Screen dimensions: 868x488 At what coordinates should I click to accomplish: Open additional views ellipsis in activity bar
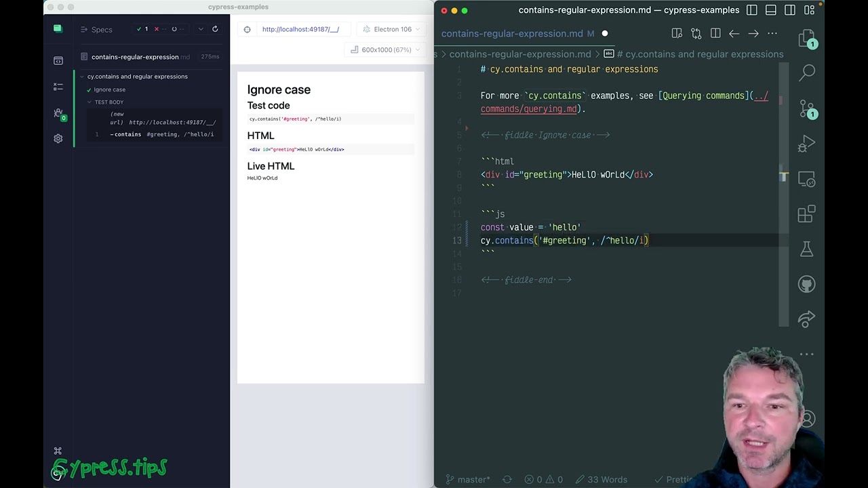pos(806,354)
